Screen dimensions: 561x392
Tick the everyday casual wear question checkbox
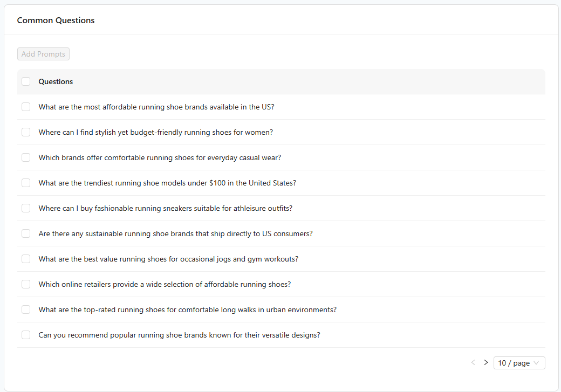(x=26, y=157)
